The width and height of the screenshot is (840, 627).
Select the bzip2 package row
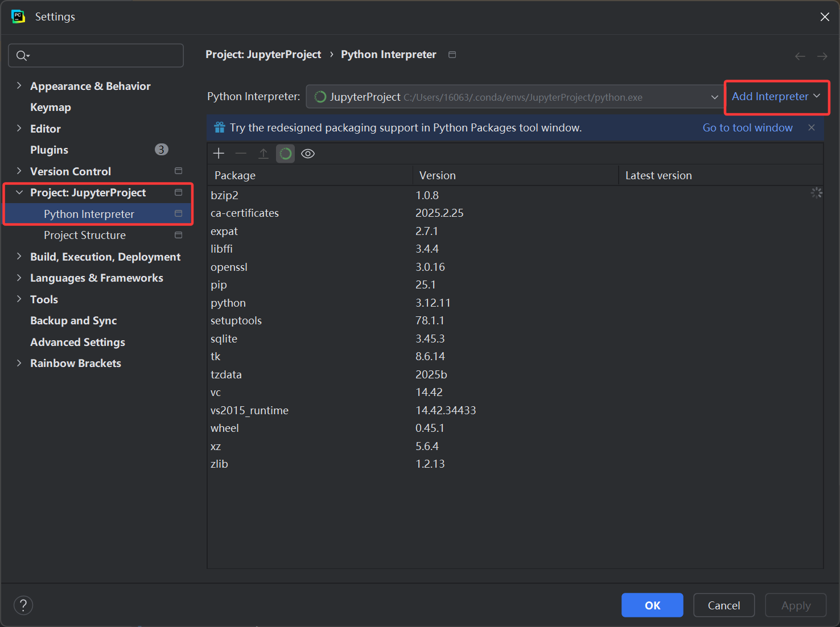pos(515,195)
